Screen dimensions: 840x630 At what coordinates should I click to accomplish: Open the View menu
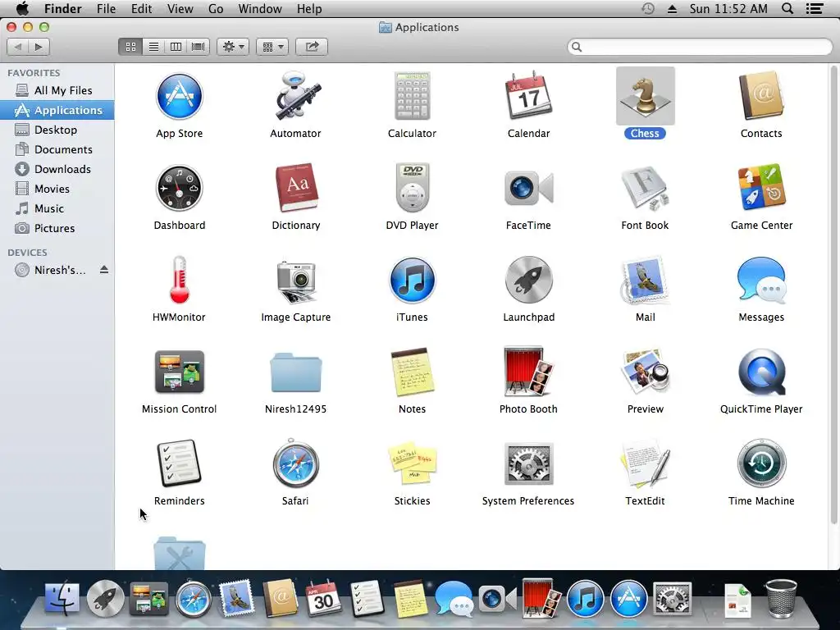click(180, 8)
